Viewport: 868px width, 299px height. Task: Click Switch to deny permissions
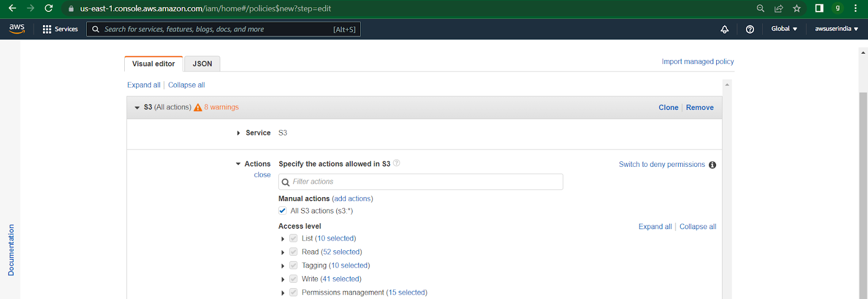click(662, 164)
